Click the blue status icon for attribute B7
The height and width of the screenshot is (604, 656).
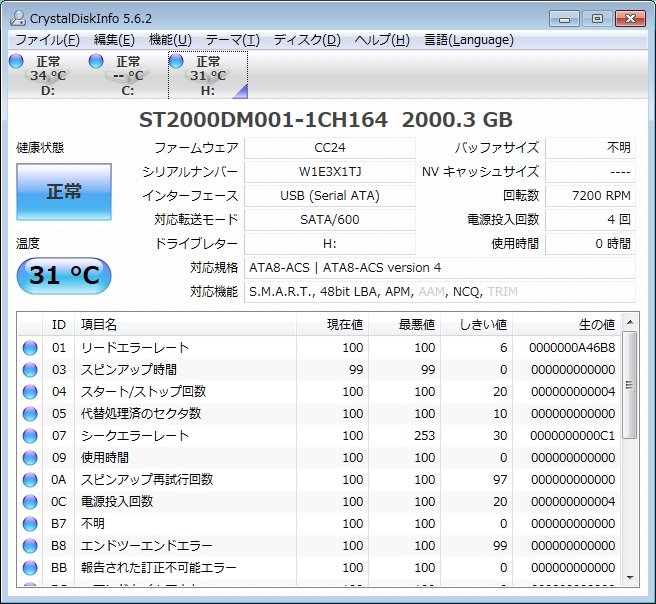30,524
